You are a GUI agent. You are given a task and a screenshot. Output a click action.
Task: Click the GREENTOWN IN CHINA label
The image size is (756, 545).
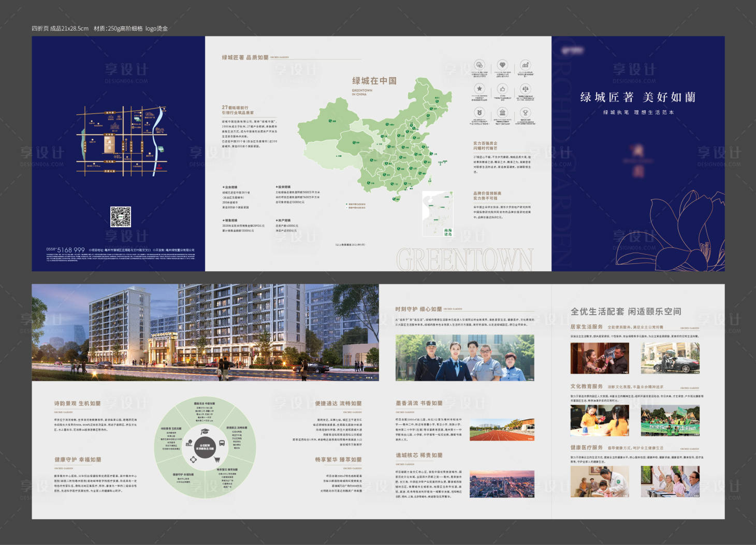362,92
